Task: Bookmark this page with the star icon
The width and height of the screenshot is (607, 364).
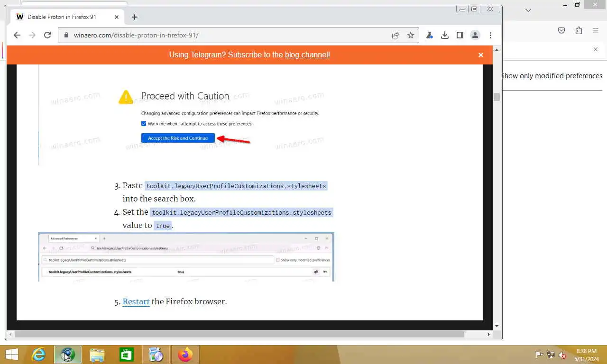Action: pos(411,35)
